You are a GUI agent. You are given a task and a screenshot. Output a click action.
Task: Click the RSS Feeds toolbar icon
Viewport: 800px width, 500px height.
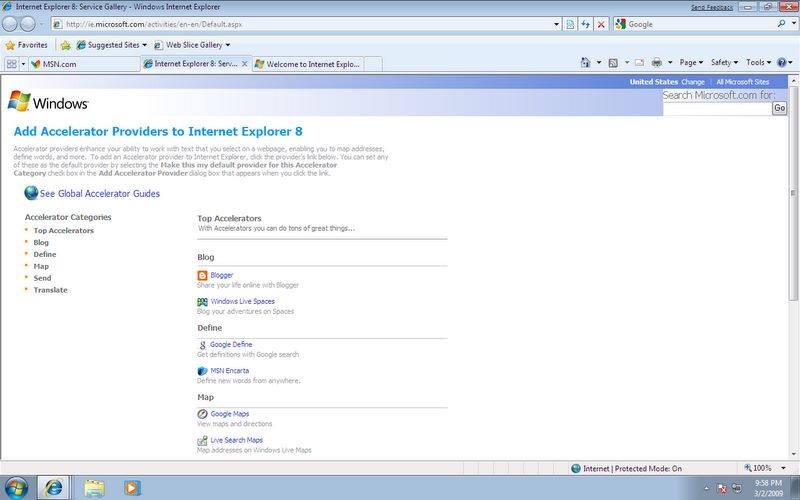(613, 62)
